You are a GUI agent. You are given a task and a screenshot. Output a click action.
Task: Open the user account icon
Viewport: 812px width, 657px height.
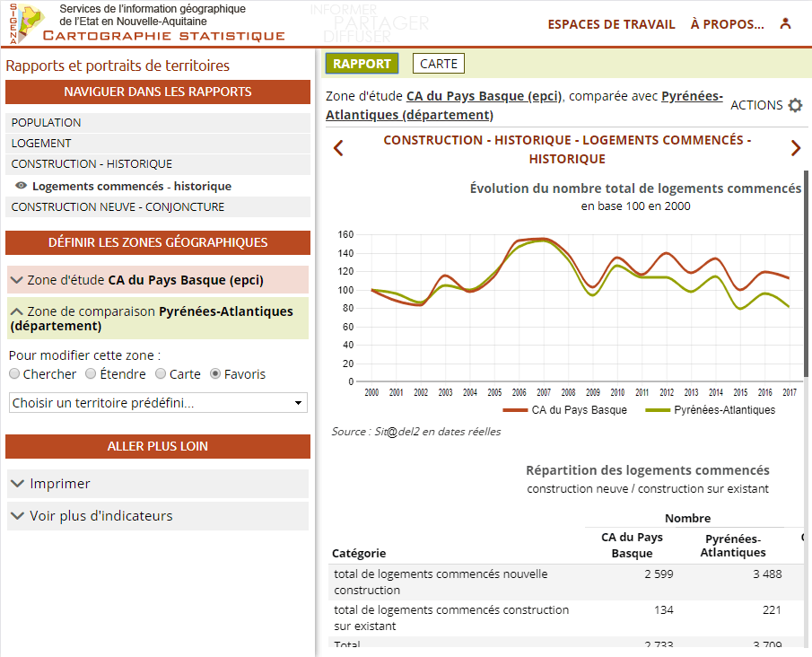click(x=785, y=24)
